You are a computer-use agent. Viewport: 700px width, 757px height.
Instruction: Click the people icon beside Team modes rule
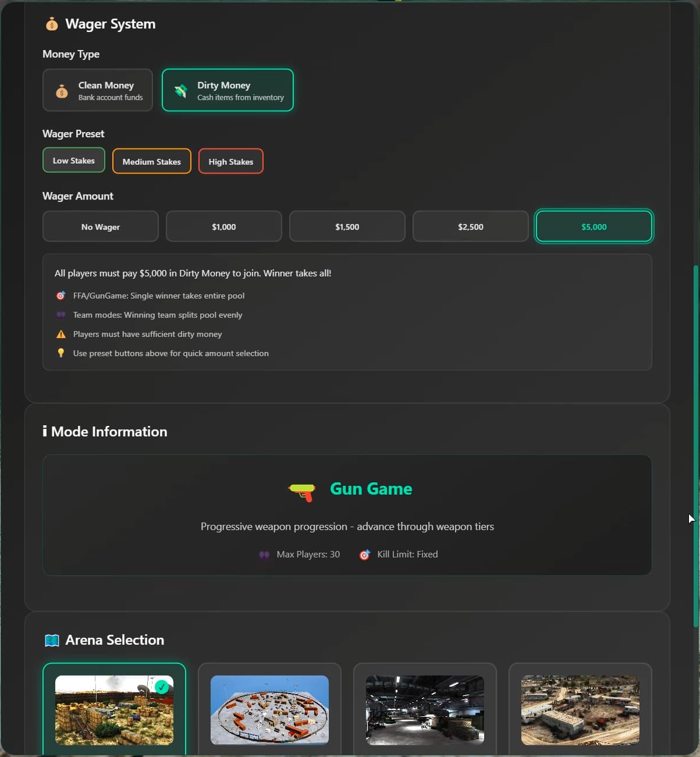61,315
